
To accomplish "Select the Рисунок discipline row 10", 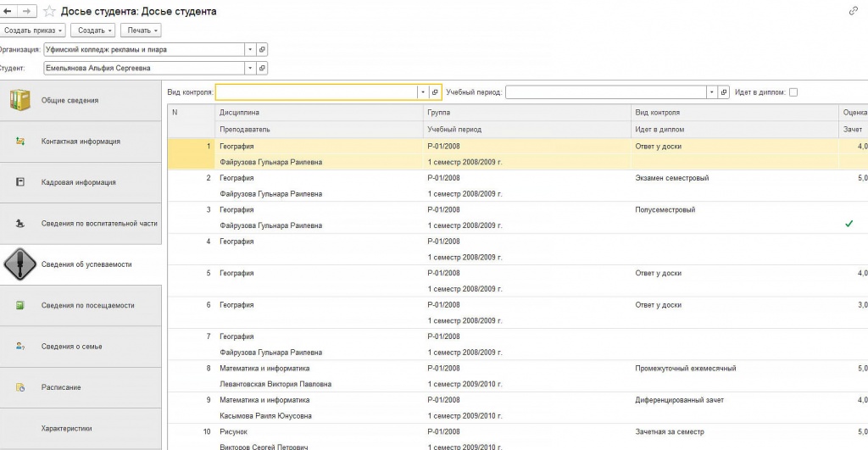I will [233, 431].
